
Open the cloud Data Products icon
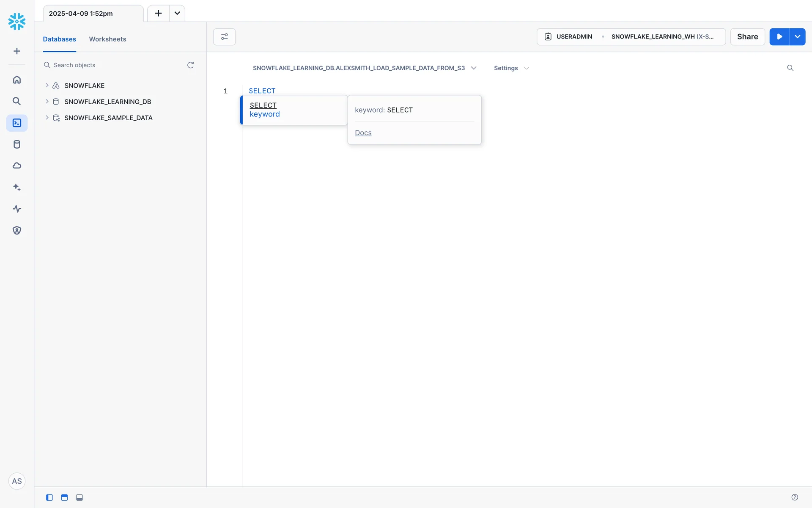click(x=17, y=166)
